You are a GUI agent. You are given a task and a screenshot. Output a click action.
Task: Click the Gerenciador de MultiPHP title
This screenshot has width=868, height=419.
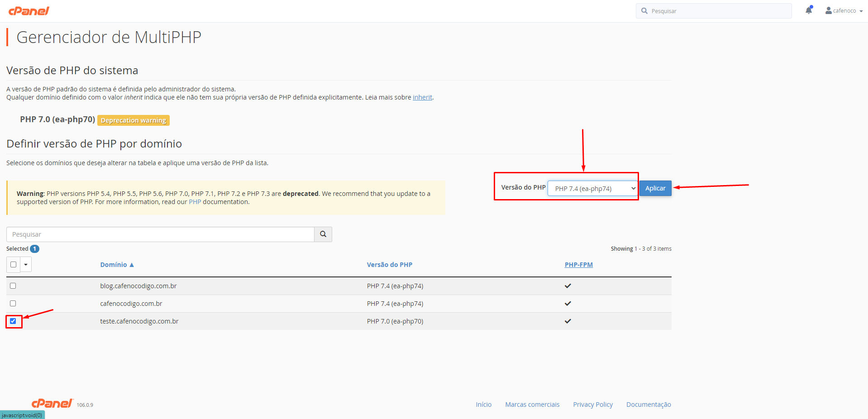point(109,37)
